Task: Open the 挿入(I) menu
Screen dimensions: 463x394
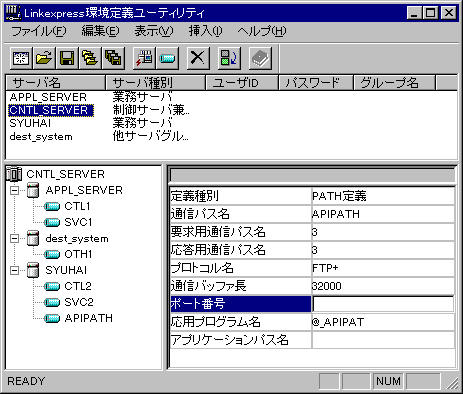Action: click(x=206, y=31)
